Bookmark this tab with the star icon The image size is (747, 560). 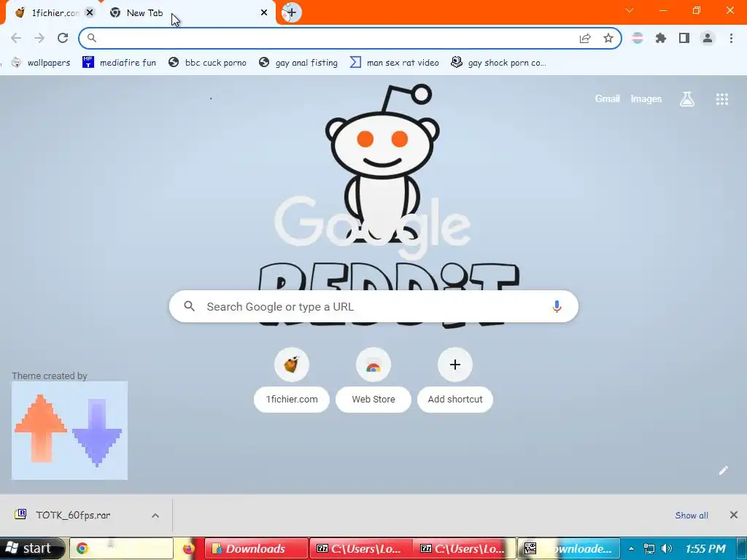[608, 38]
